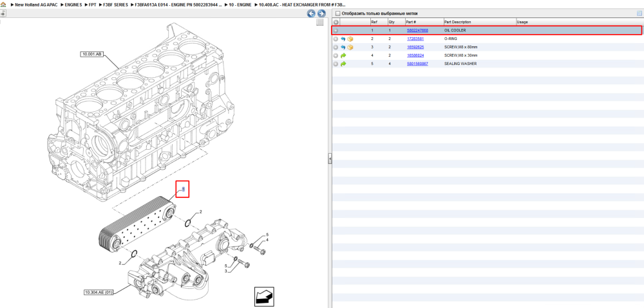The image size is (644, 308).
Task: Open part number 16592625 link
Action: point(415,47)
